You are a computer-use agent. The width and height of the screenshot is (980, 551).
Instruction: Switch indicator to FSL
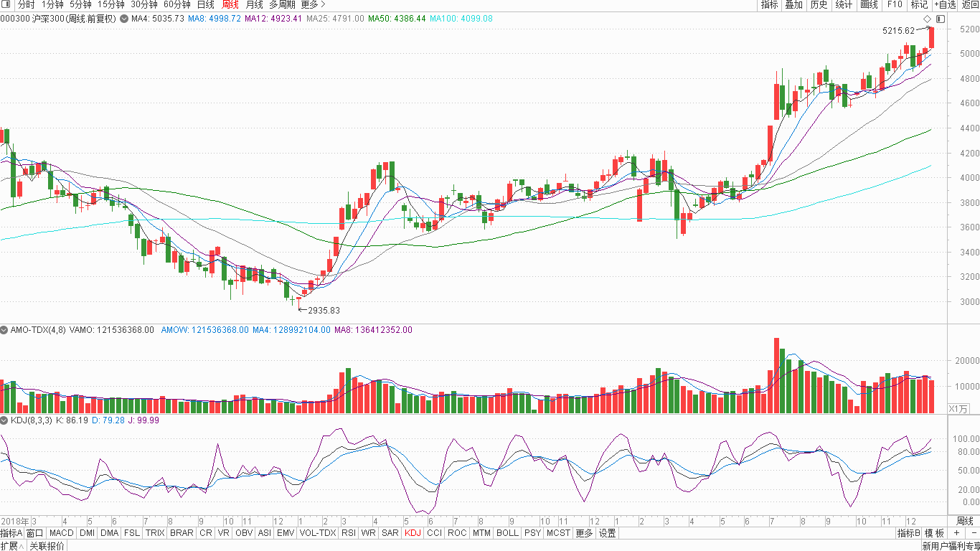132,533
